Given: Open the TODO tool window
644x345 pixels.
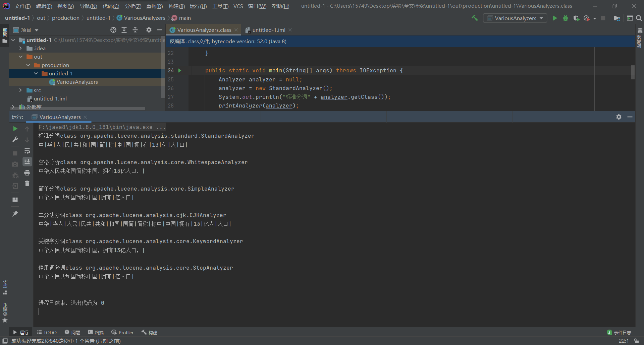Looking at the screenshot, I should (47, 332).
